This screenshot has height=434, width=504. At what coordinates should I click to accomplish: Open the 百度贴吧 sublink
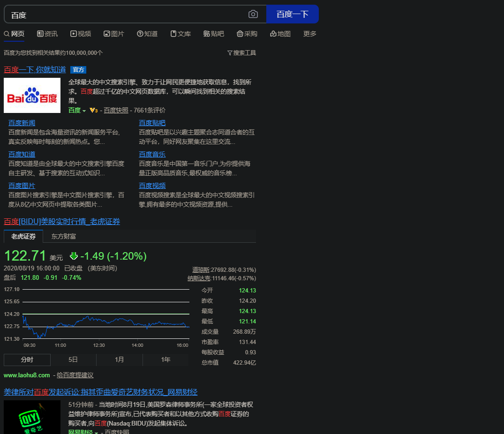pos(152,123)
